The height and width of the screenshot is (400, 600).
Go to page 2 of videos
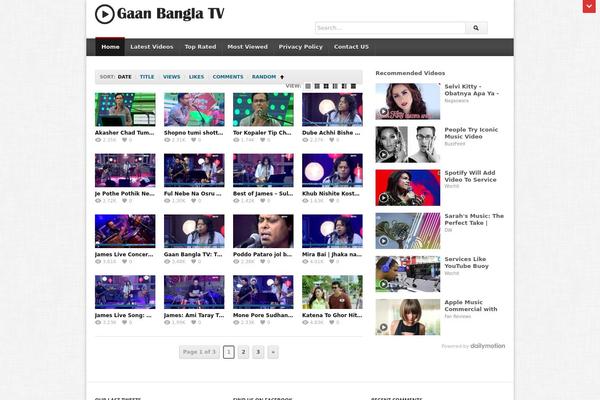[x=243, y=352]
